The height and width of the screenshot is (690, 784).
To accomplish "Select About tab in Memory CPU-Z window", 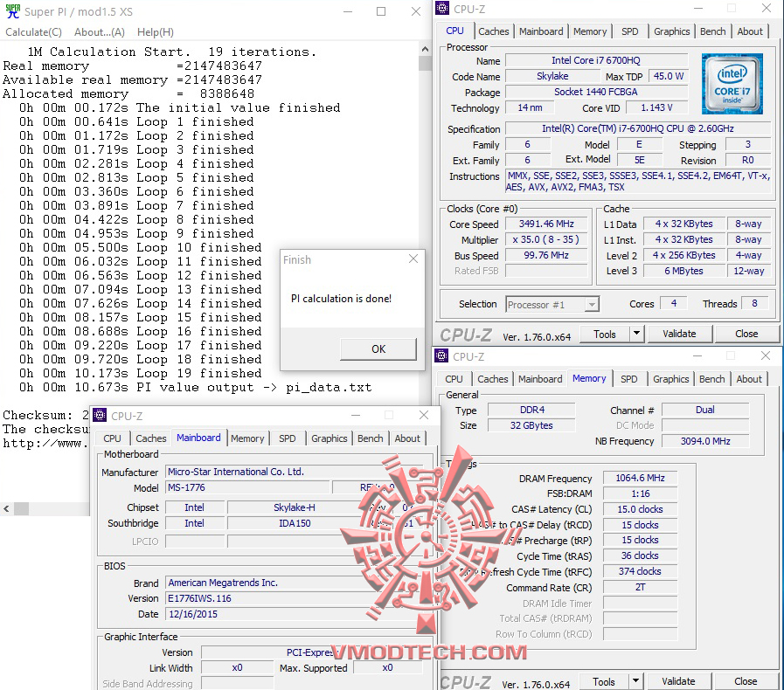I will tap(748, 379).
